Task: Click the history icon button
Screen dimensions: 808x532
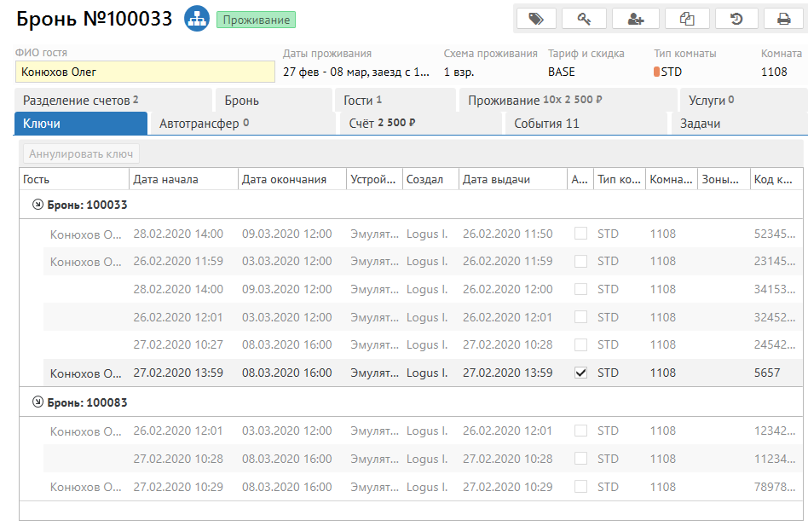Action: click(x=736, y=19)
